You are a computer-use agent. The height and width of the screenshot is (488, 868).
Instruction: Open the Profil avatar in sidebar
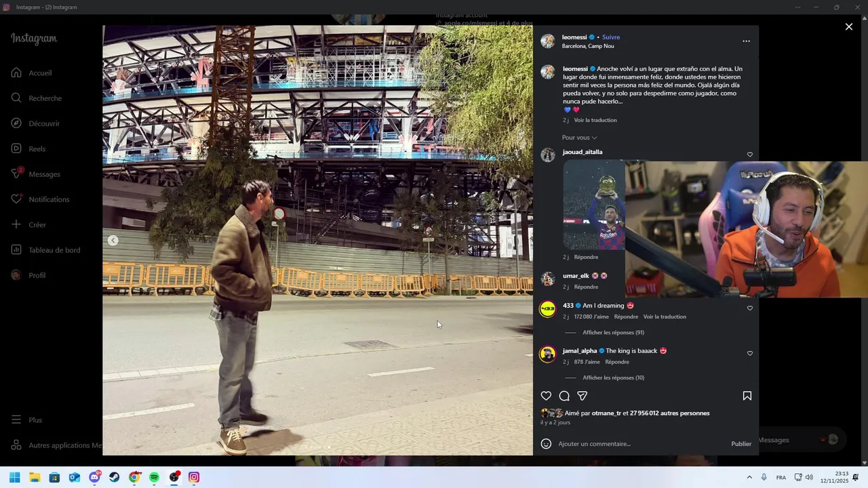tap(16, 275)
